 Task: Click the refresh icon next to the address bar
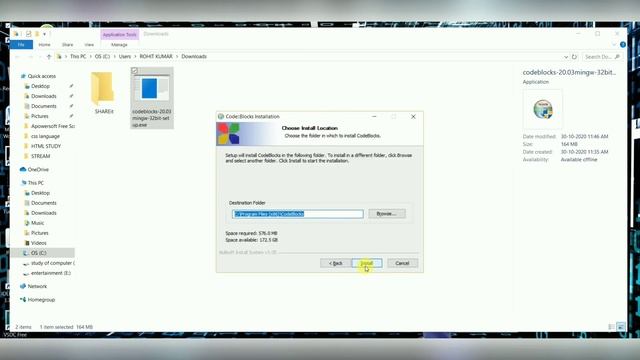(x=574, y=57)
